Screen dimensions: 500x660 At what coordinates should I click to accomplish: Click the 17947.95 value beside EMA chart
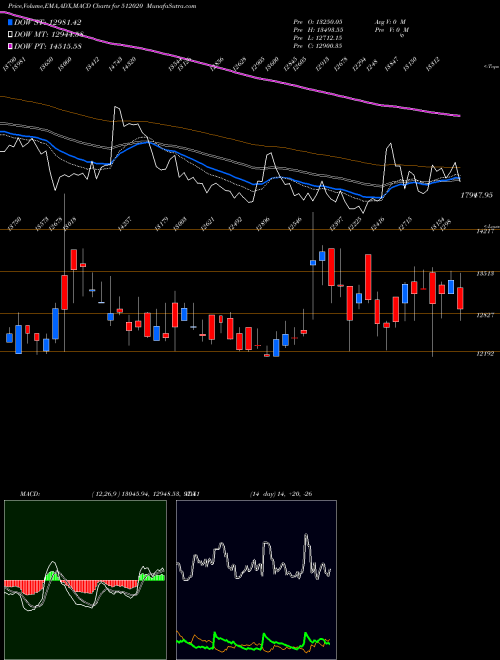pyautogui.click(x=476, y=195)
